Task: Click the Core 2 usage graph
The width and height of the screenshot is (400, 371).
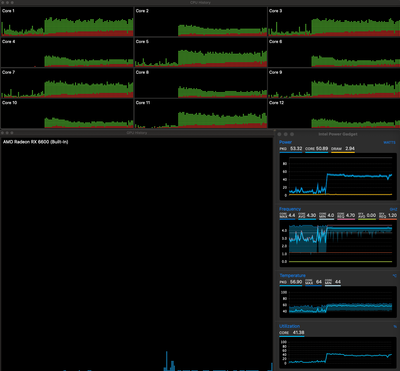Action: click(201, 22)
